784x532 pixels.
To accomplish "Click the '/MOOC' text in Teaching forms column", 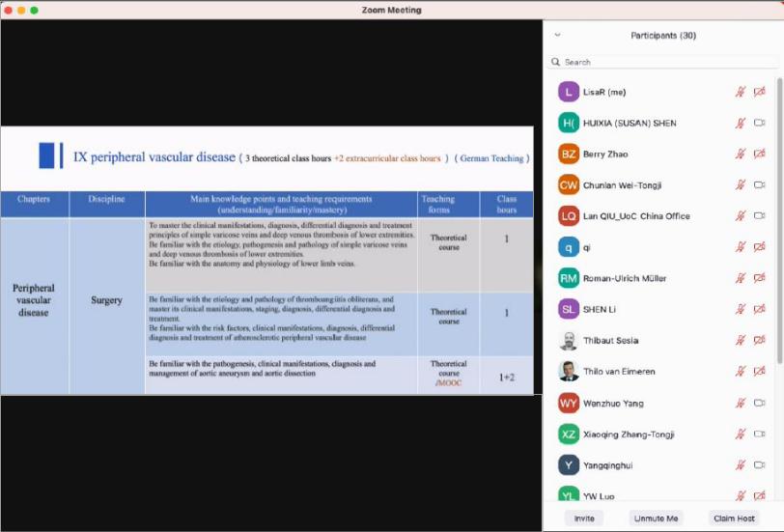I will coord(449,383).
